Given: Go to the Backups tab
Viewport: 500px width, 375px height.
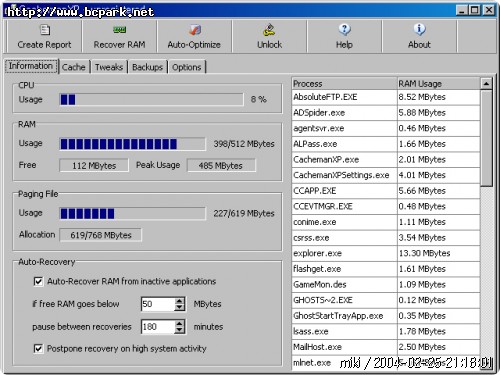Looking at the screenshot, I should click(x=147, y=67).
